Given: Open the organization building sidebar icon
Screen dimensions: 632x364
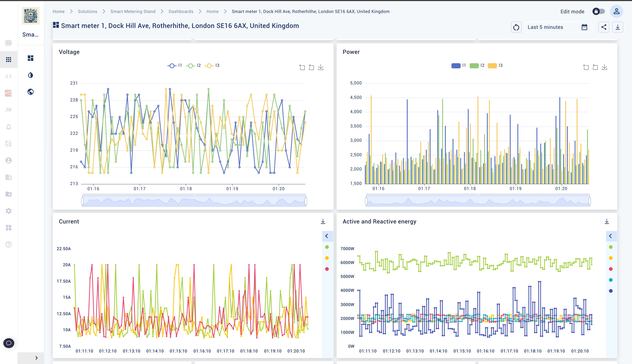Looking at the screenshot, I should pyautogui.click(x=9, y=177).
